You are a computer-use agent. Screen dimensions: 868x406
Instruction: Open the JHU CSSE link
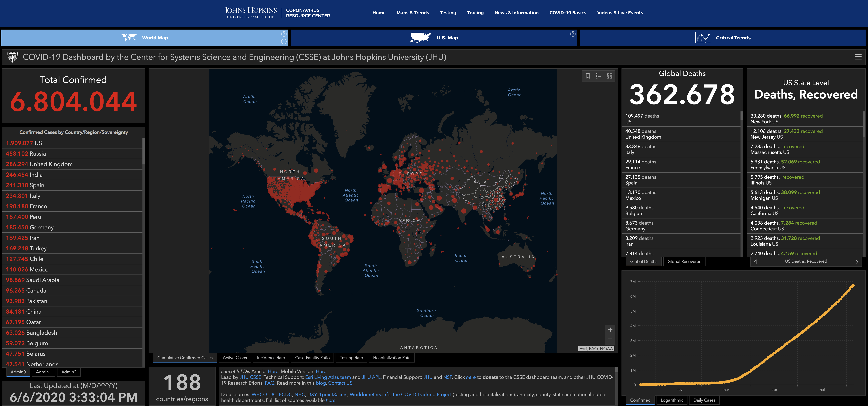pyautogui.click(x=250, y=377)
